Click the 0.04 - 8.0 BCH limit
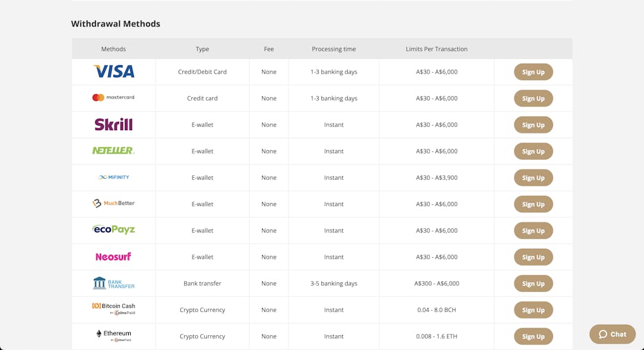The width and height of the screenshot is (644, 350). click(x=437, y=309)
